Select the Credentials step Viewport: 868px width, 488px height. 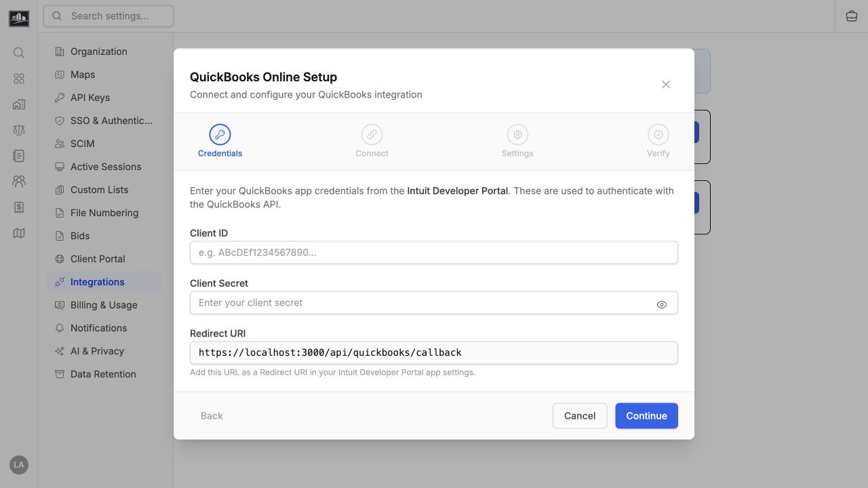220,141
